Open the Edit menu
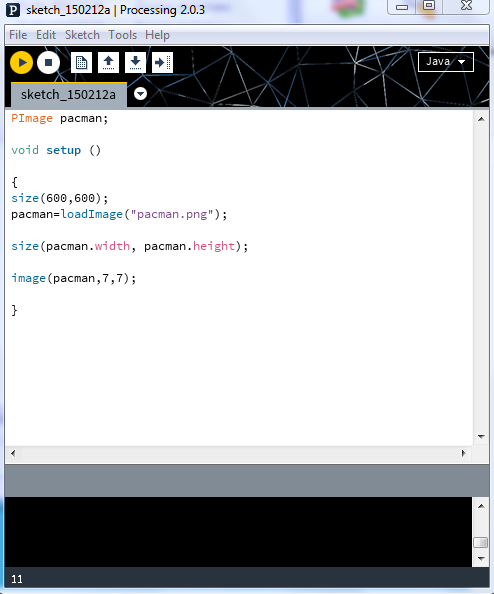 pos(46,35)
